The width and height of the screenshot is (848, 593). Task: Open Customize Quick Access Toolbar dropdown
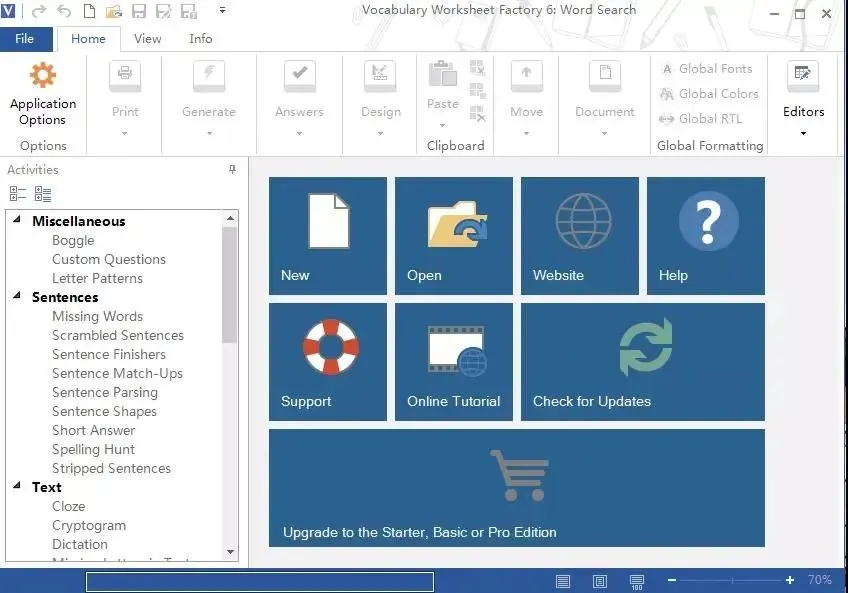pyautogui.click(x=222, y=10)
